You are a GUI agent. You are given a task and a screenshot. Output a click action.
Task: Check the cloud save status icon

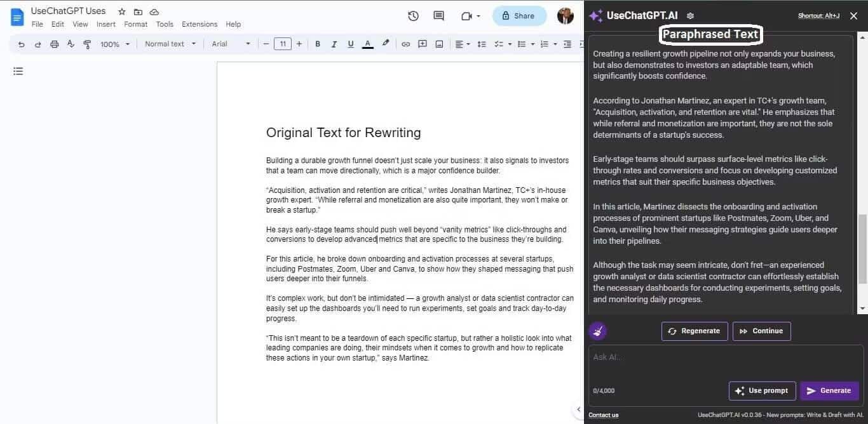click(x=154, y=11)
